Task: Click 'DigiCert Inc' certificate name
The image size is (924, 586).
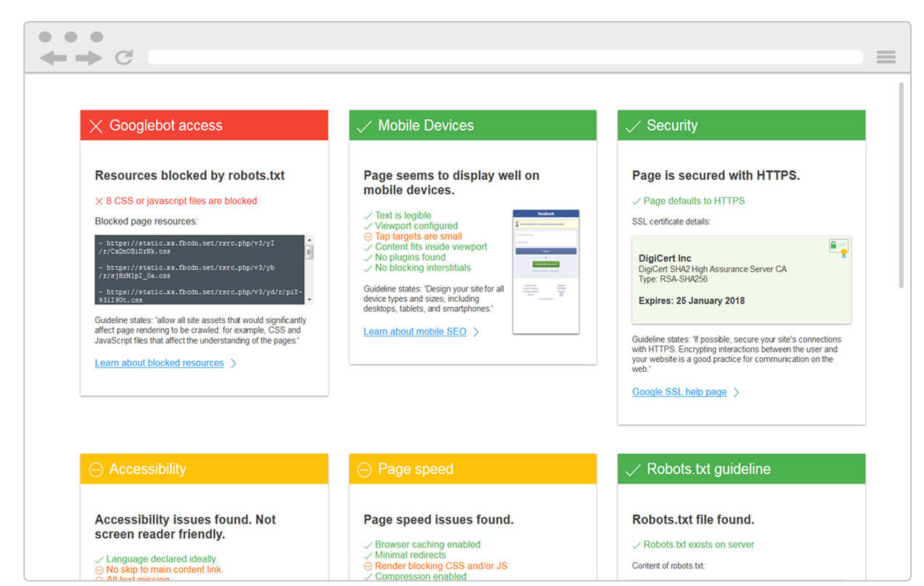Action: click(x=665, y=259)
